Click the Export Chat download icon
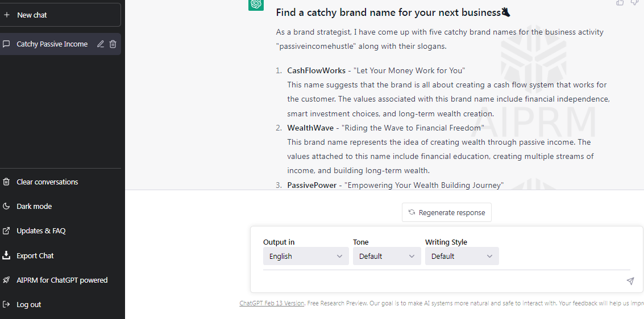This screenshot has width=644, height=319. [x=6, y=255]
